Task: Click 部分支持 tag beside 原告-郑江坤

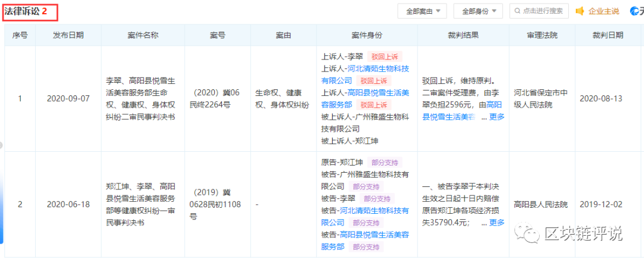Action: [x=385, y=163]
